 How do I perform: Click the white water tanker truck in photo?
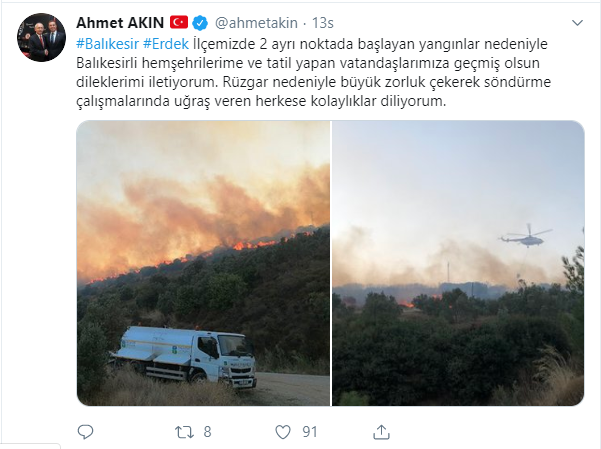coord(183,357)
